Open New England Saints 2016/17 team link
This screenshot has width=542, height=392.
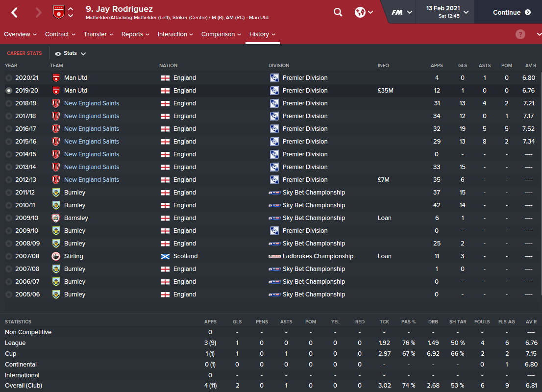pyautogui.click(x=92, y=129)
